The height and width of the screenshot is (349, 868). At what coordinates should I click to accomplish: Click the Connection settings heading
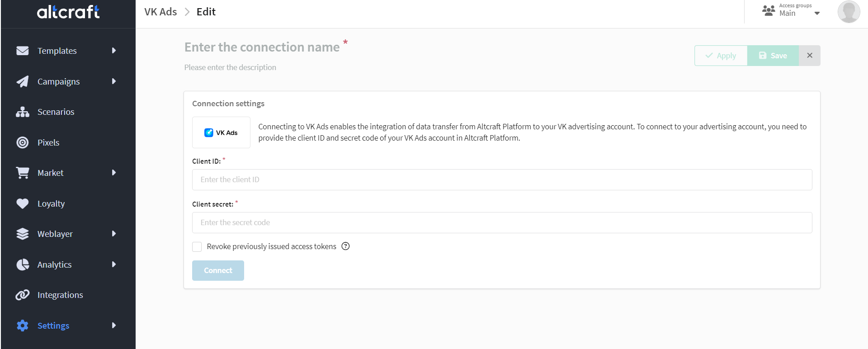coord(228,104)
